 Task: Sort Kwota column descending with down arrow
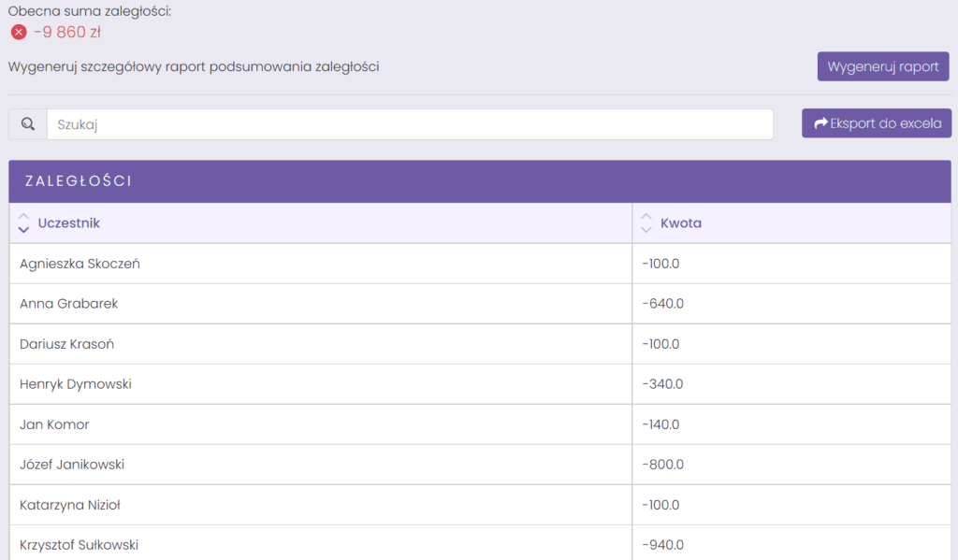click(646, 230)
